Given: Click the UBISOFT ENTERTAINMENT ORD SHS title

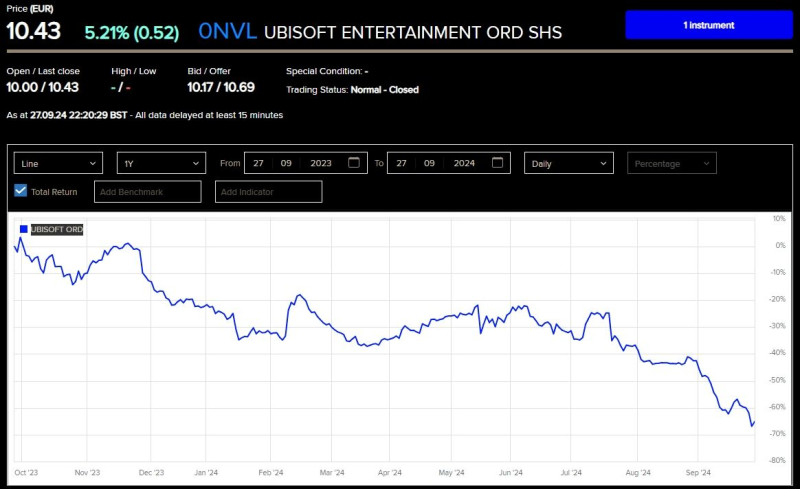Looking at the screenshot, I should (413, 33).
